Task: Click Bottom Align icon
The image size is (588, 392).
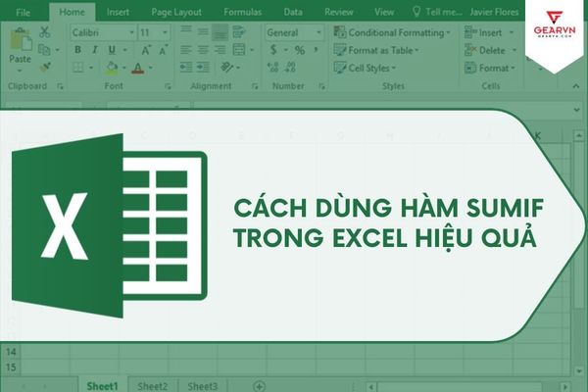Action: pos(220,33)
